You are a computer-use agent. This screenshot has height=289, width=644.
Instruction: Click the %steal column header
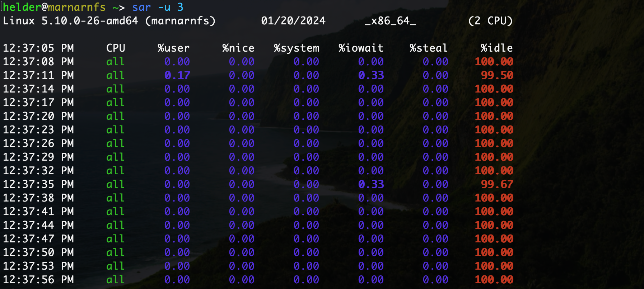pos(429,48)
